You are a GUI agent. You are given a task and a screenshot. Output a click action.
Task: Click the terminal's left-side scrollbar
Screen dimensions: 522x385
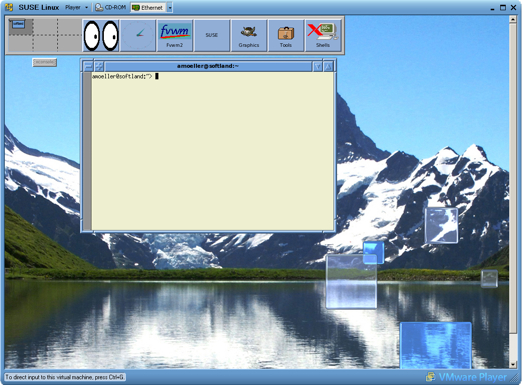(87, 151)
